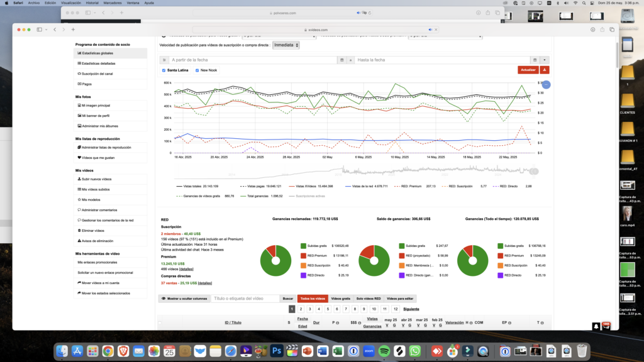Go to Suscripción del canal
Image resolution: width=644 pixels, height=362 pixels.
click(110, 74)
